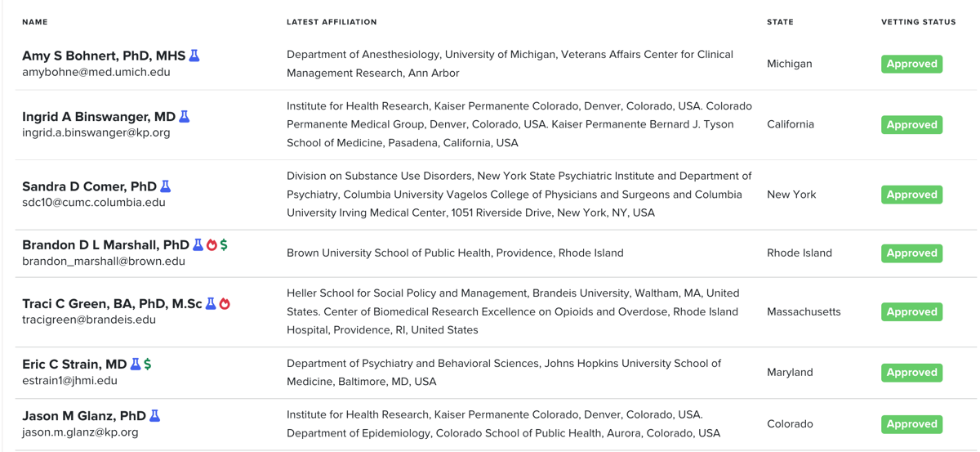The width and height of the screenshot is (980, 452).
Task: Click the flask icon next to Jason M Glanz
Action: [155, 415]
